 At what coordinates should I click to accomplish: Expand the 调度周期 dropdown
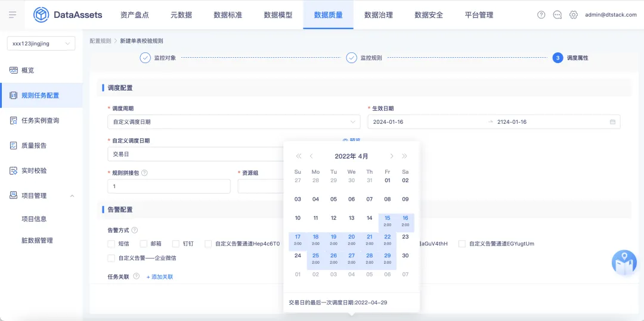pos(234,121)
